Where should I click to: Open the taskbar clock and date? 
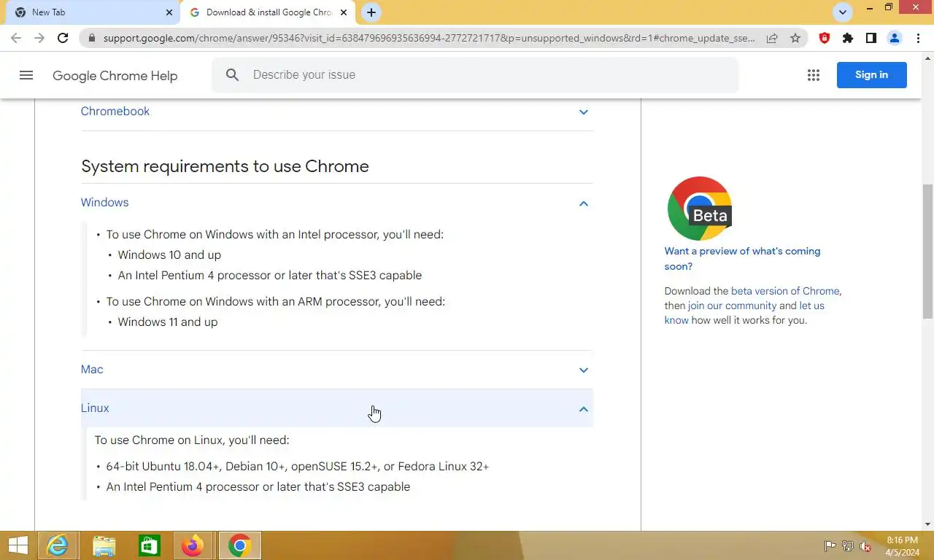pyautogui.click(x=902, y=546)
